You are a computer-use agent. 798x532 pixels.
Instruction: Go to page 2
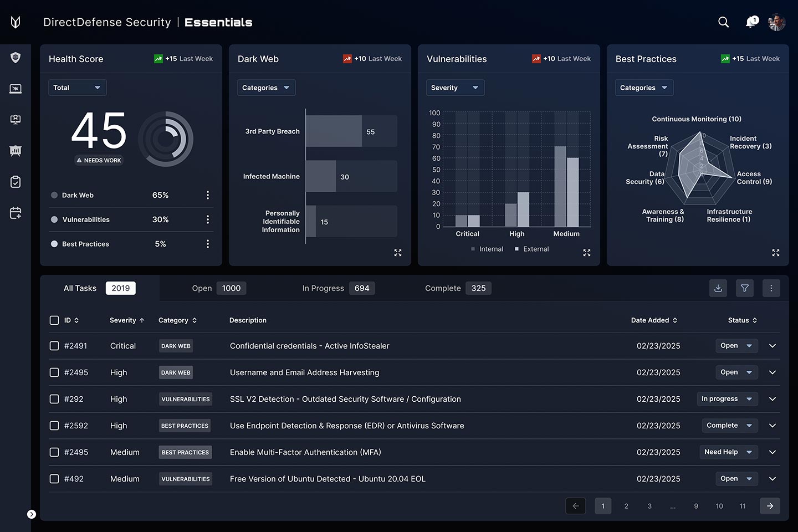626,506
